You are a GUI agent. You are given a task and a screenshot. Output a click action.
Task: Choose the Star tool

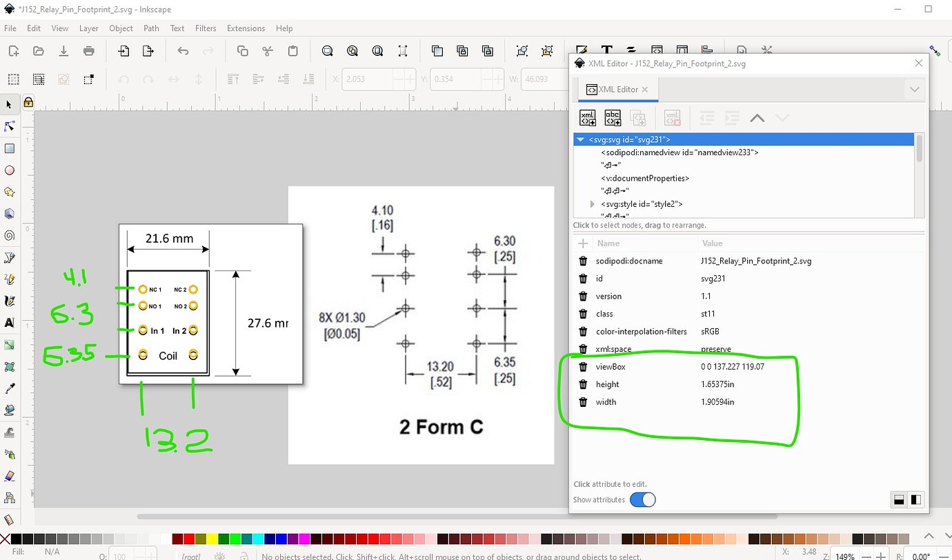[x=10, y=192]
